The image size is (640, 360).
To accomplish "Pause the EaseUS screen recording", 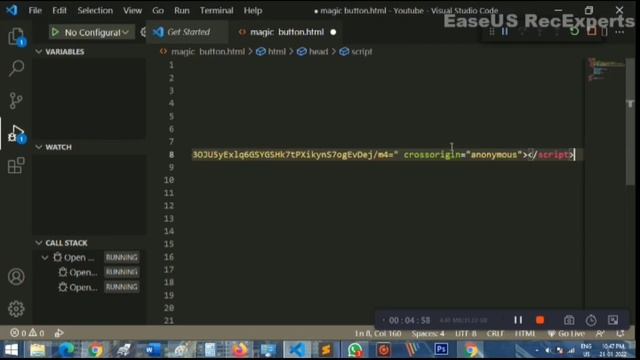I will pyautogui.click(x=518, y=320).
